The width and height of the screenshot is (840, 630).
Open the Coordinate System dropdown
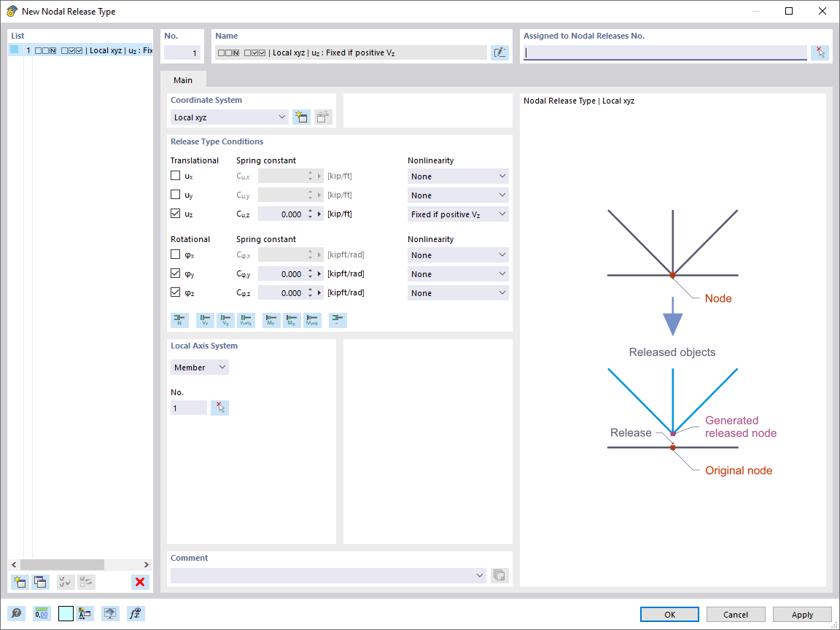[x=229, y=117]
